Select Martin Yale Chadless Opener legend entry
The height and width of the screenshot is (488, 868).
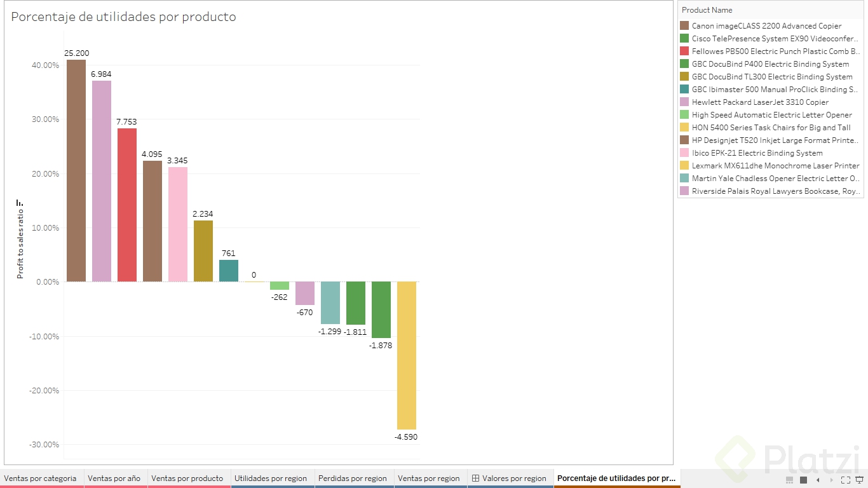(x=770, y=179)
